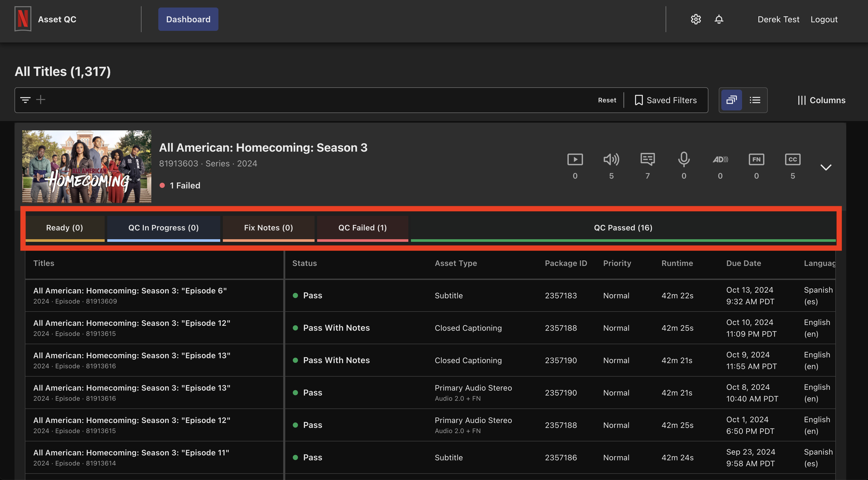Click the Columns bars icon

coord(802,100)
